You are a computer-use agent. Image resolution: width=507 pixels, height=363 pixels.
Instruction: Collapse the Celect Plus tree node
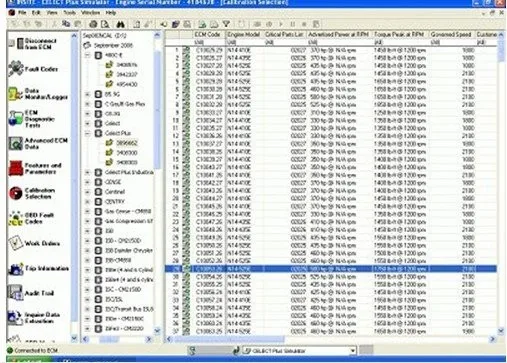tap(88, 133)
